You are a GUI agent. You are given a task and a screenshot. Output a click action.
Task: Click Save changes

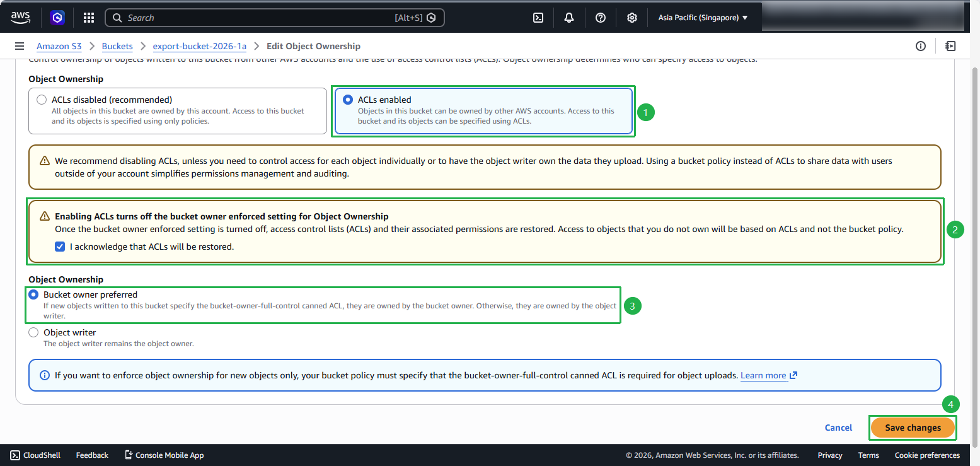click(x=913, y=428)
